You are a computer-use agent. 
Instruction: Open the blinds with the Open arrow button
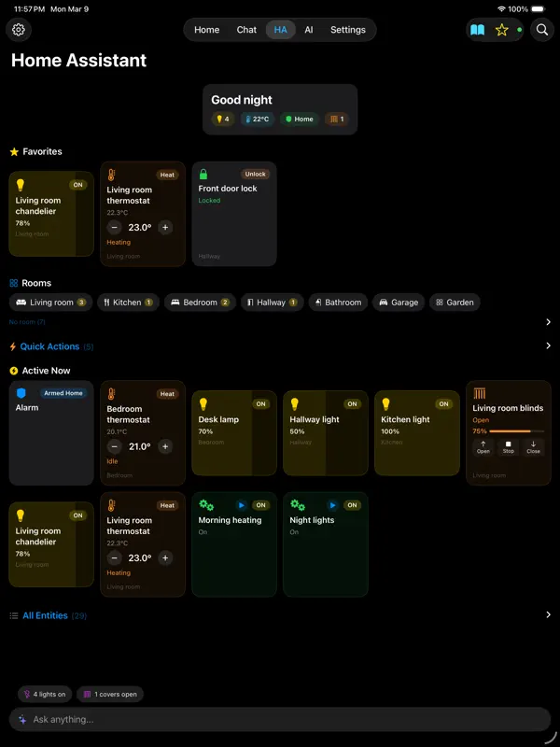pyautogui.click(x=483, y=447)
